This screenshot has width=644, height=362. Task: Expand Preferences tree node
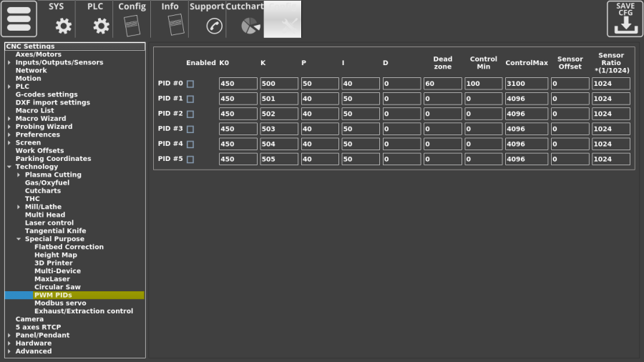click(x=9, y=134)
